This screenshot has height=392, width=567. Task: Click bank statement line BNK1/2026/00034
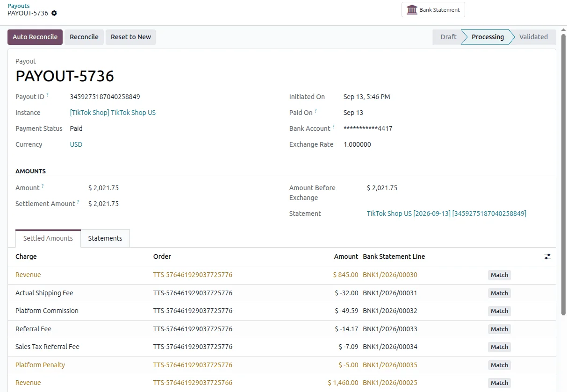click(390, 347)
